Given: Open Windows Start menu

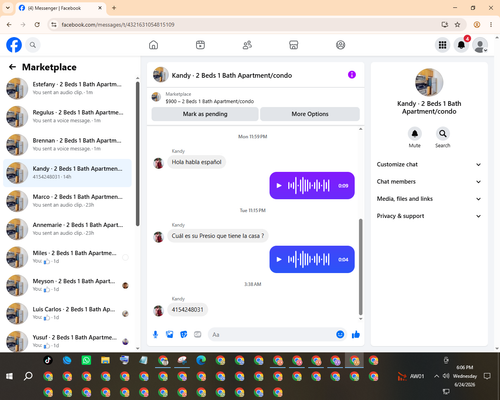Looking at the screenshot, I should 9,376.
